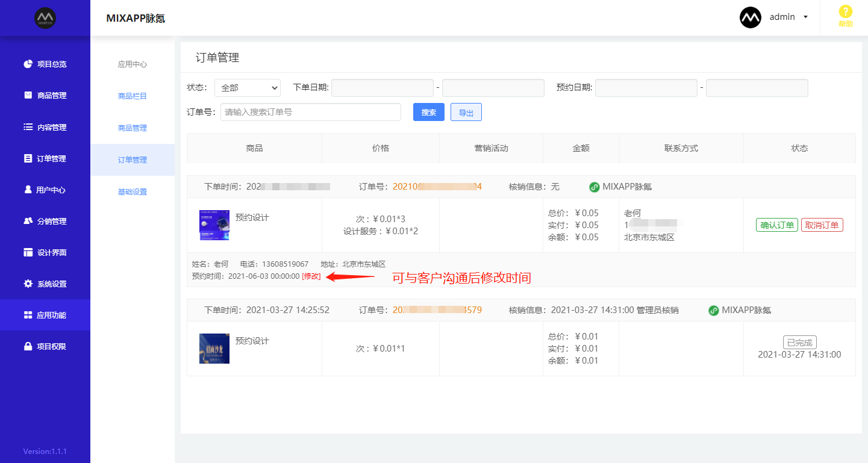Image resolution: width=868 pixels, height=463 pixels.
Task: Open 设计界面 menu item
Action: pyautogui.click(x=52, y=252)
